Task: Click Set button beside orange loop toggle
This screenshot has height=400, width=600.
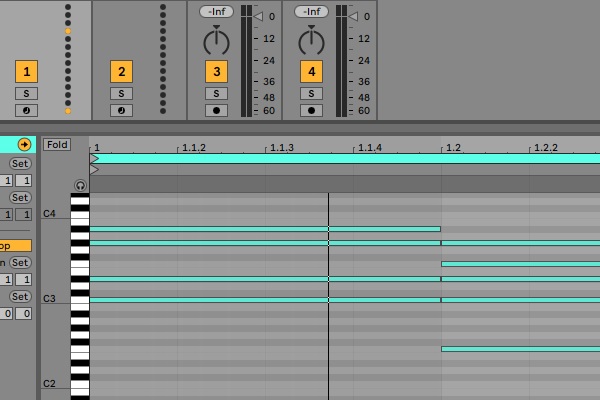Action: point(20,263)
